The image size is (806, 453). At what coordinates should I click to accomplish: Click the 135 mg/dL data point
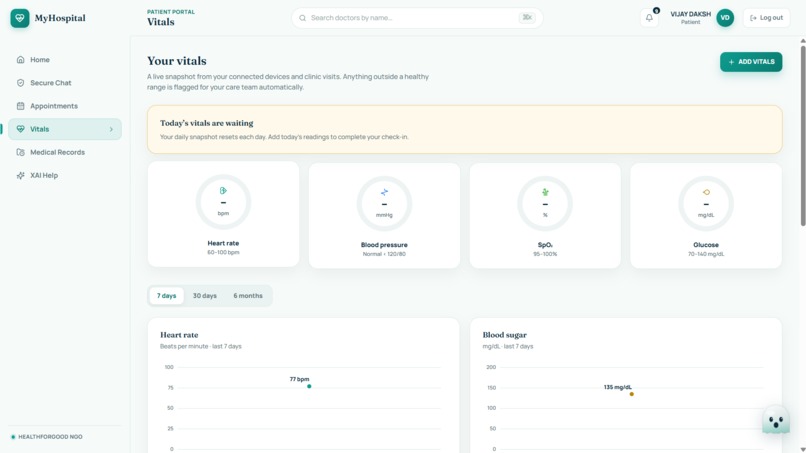pos(632,394)
